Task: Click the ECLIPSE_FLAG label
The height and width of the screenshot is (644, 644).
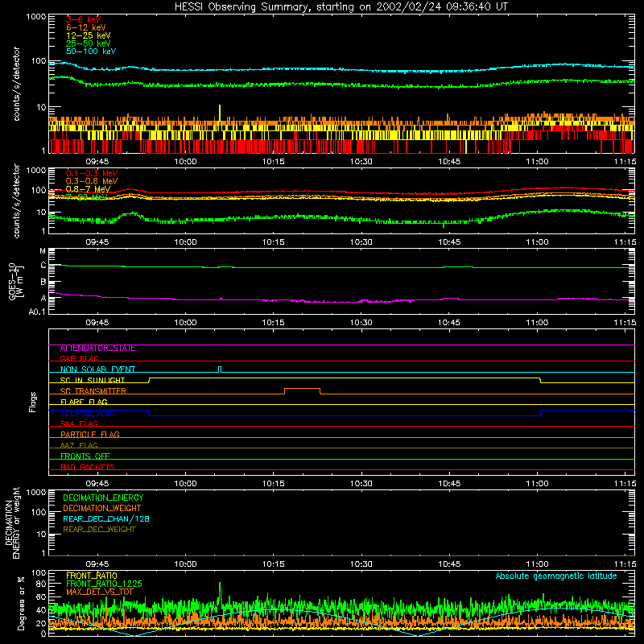Action: pos(88,413)
